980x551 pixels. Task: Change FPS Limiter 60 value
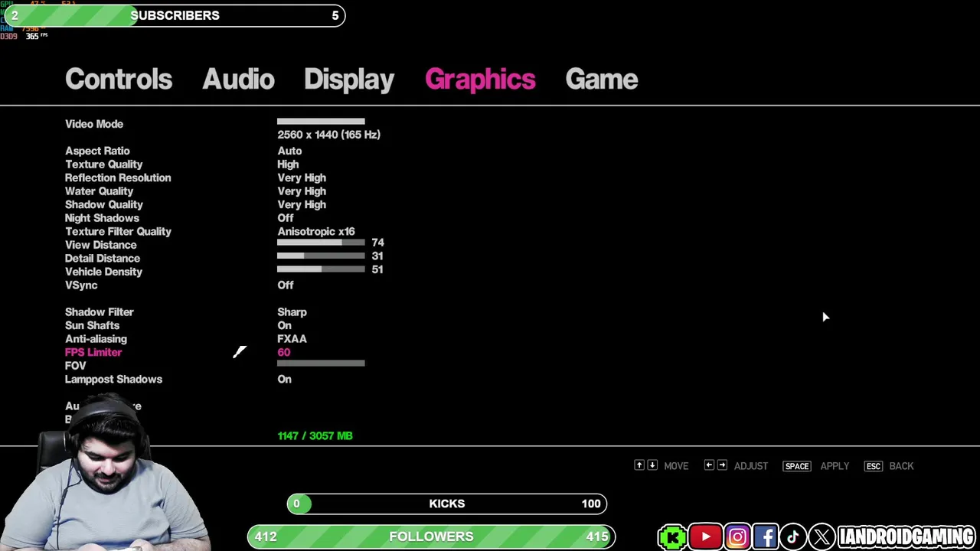[x=284, y=352]
